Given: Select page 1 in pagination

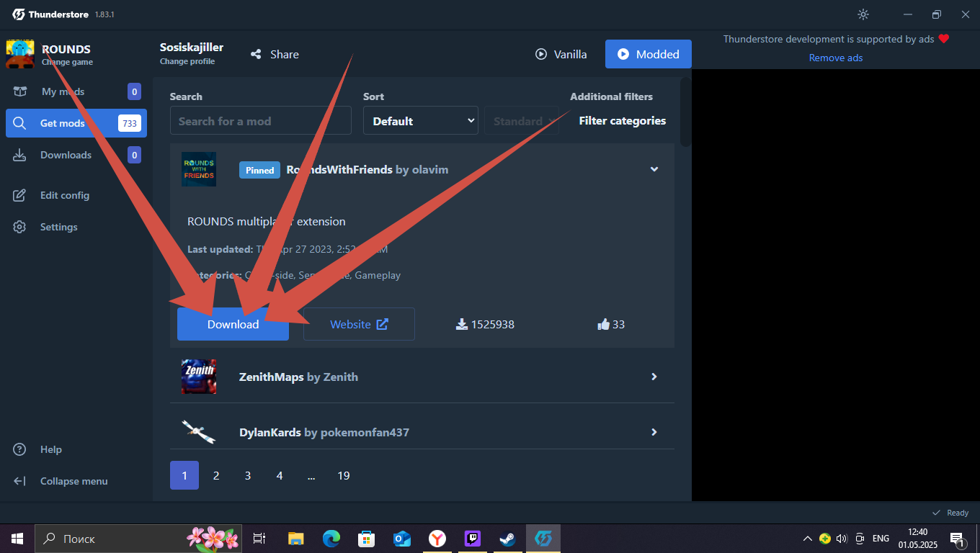Looking at the screenshot, I should pos(184,475).
